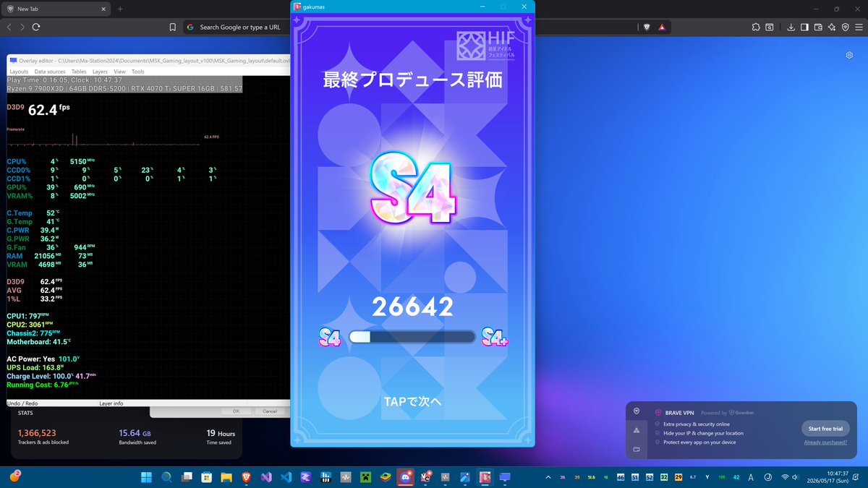Toggle the browser sidebar panel

[804, 27]
